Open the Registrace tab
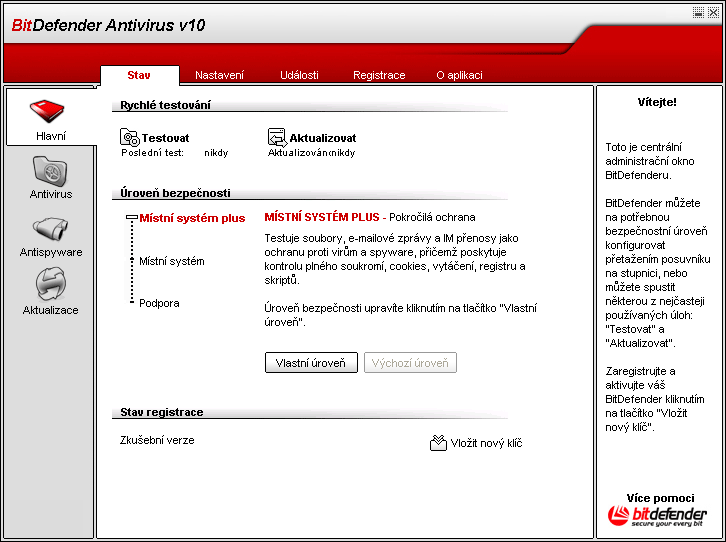This screenshot has width=726, height=542. [x=379, y=75]
